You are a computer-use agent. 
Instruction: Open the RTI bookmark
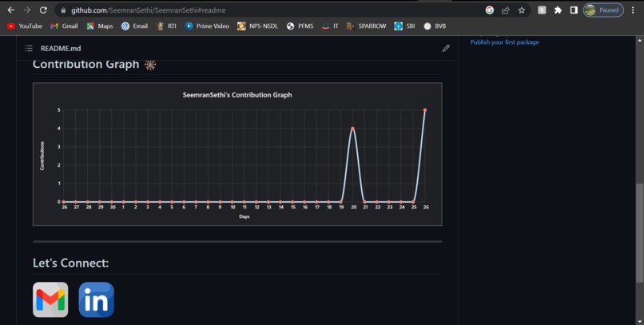point(166,26)
